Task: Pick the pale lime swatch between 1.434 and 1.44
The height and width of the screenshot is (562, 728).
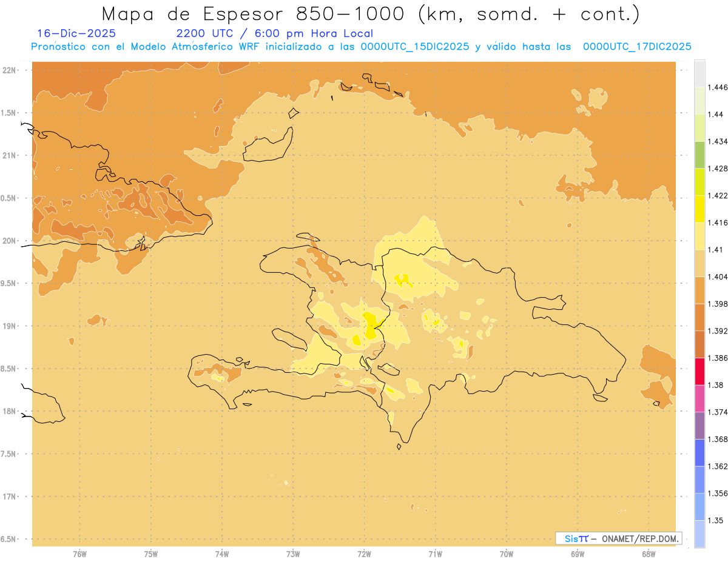Action: tap(699, 128)
